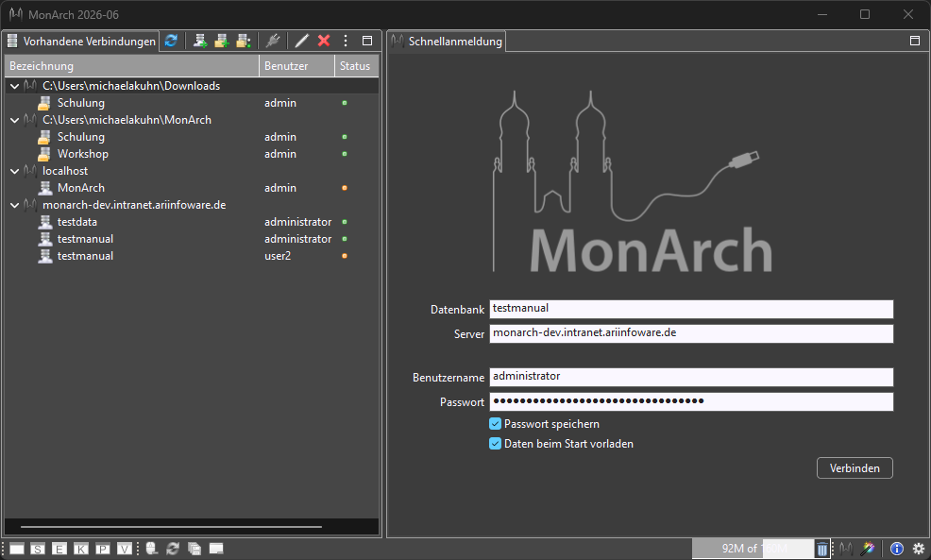Viewport: 931px width, 560px height.
Task: Click the Bezeichnung column header
Action: [x=132, y=66]
